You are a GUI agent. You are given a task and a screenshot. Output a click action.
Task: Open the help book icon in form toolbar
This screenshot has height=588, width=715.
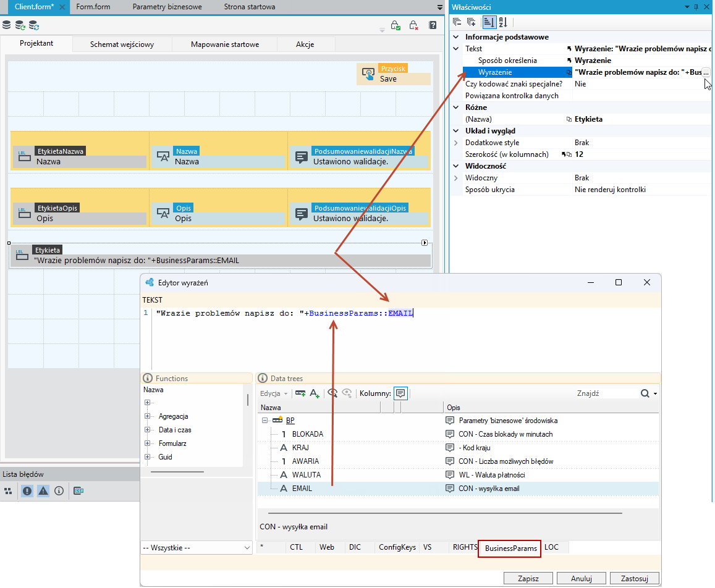433,25
